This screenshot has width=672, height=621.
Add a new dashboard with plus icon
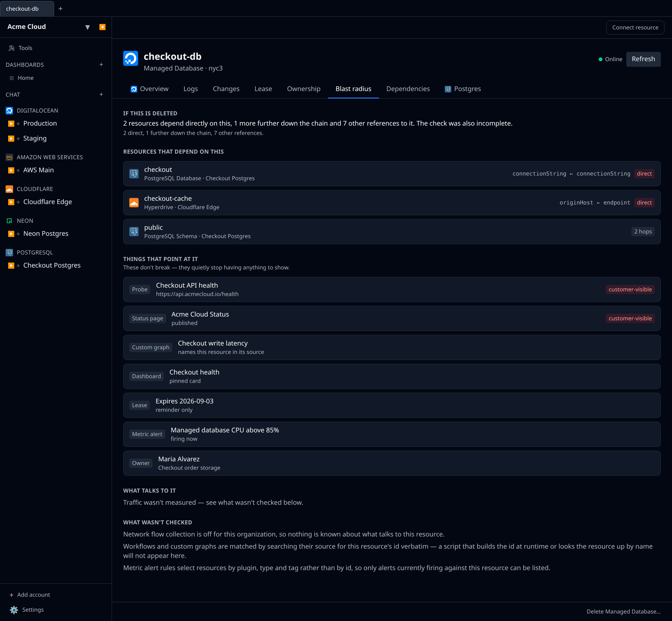pos(101,64)
